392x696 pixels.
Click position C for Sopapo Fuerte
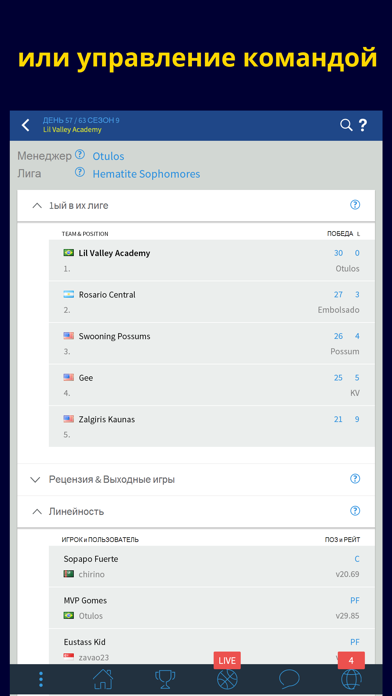[357, 559]
